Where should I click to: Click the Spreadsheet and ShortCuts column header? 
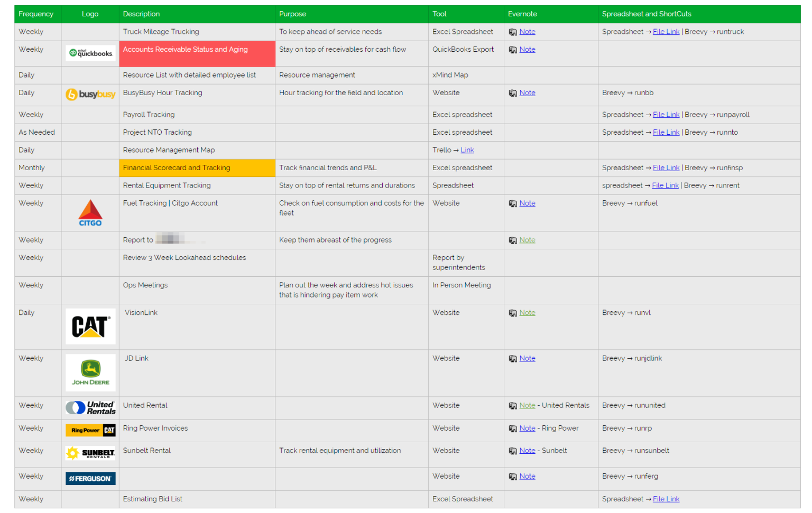click(646, 14)
